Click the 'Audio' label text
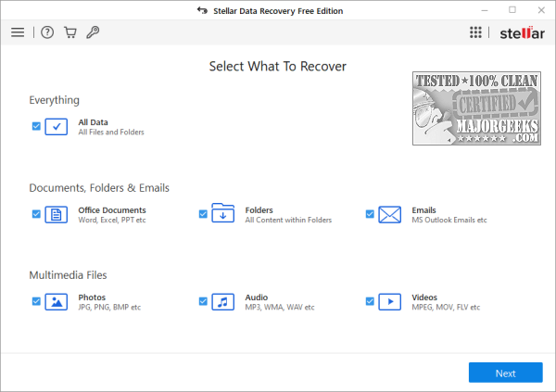Viewport: 556px width, 392px height. 257,297
